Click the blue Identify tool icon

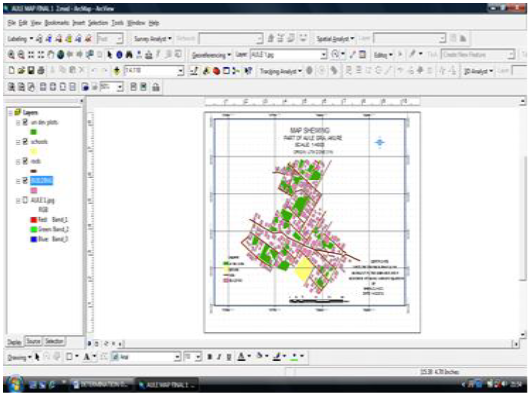[119, 55]
